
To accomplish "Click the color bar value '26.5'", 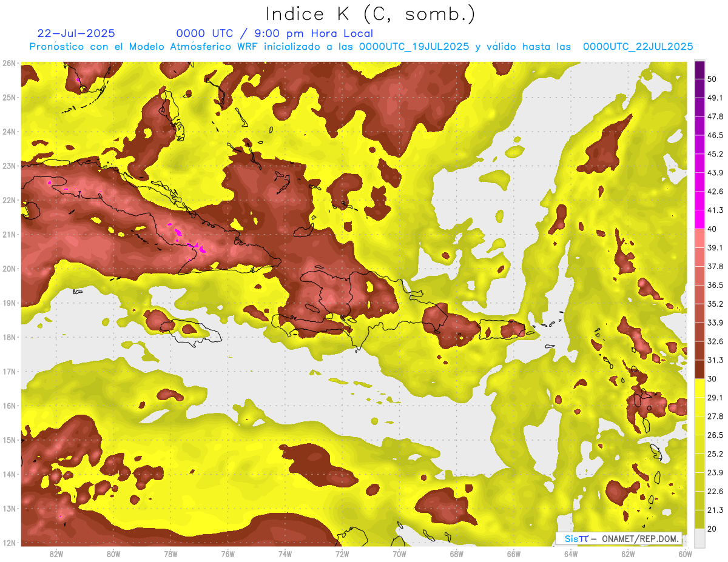I will 715,435.
